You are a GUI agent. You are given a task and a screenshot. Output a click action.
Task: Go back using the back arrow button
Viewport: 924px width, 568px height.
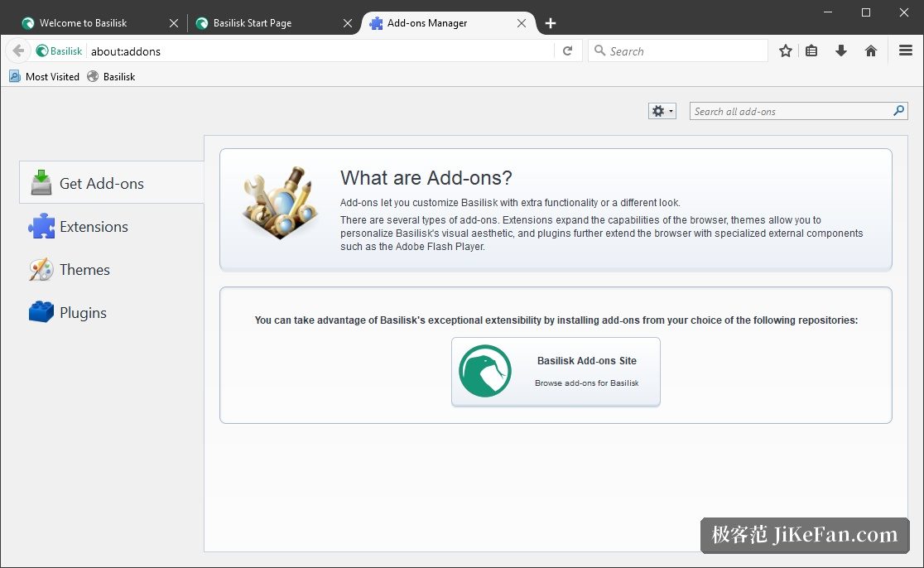[x=18, y=51]
